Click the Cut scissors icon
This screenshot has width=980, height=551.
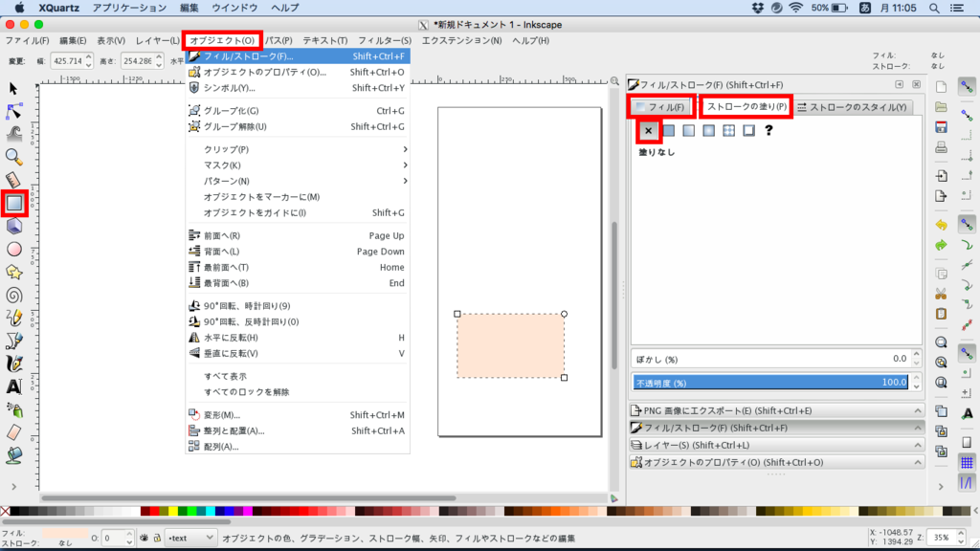point(941,294)
